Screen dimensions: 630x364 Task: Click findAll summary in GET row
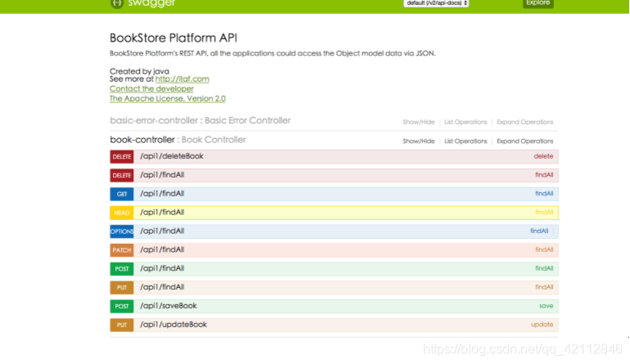pos(544,194)
